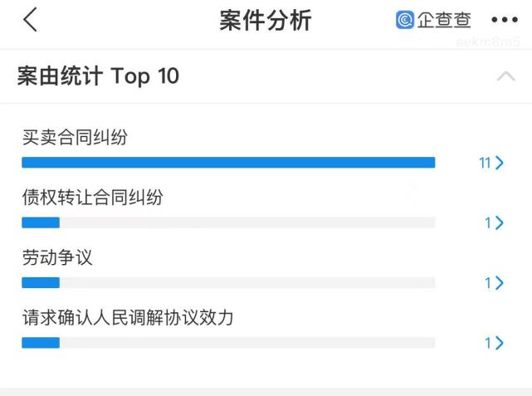
Task: Open 债权转让合同纠纷 details via its chevron
Action: pyautogui.click(x=500, y=223)
